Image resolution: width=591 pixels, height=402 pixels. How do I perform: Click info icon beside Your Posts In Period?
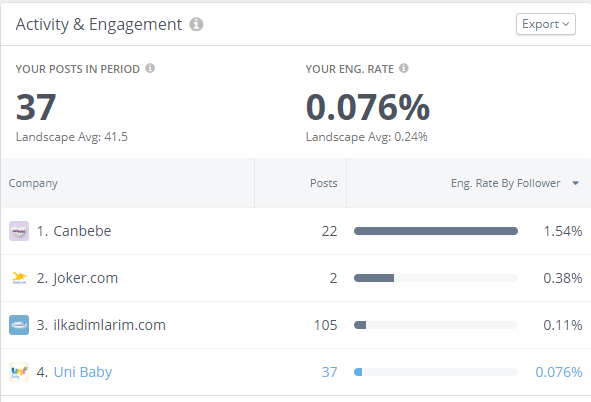click(x=150, y=68)
